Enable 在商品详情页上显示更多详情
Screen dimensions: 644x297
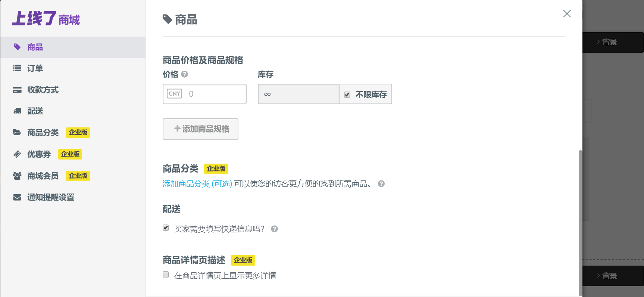(165, 275)
